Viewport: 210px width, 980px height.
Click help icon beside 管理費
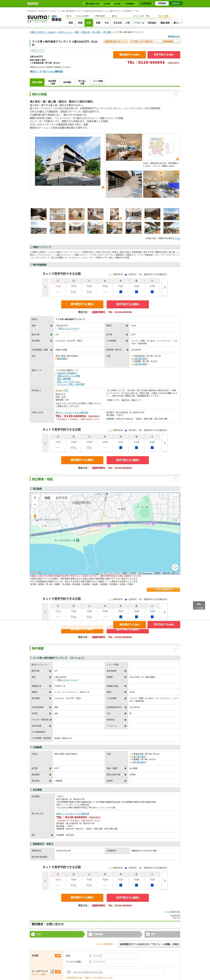point(125,677)
